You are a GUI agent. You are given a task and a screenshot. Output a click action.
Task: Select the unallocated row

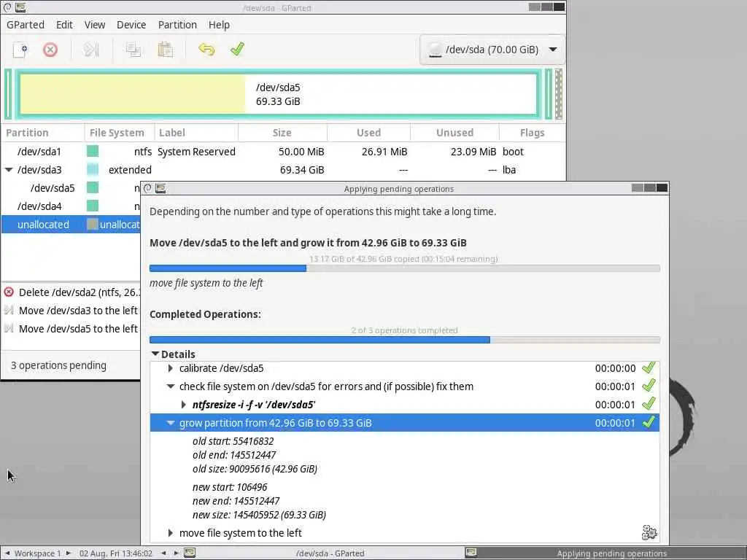click(71, 225)
